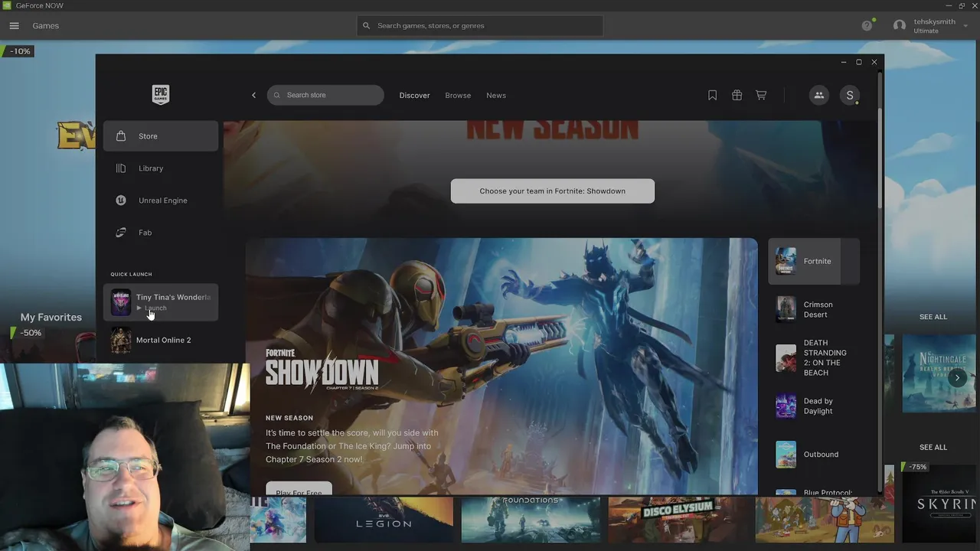
Task: Open the gift rewards icon
Action: [x=737, y=95]
